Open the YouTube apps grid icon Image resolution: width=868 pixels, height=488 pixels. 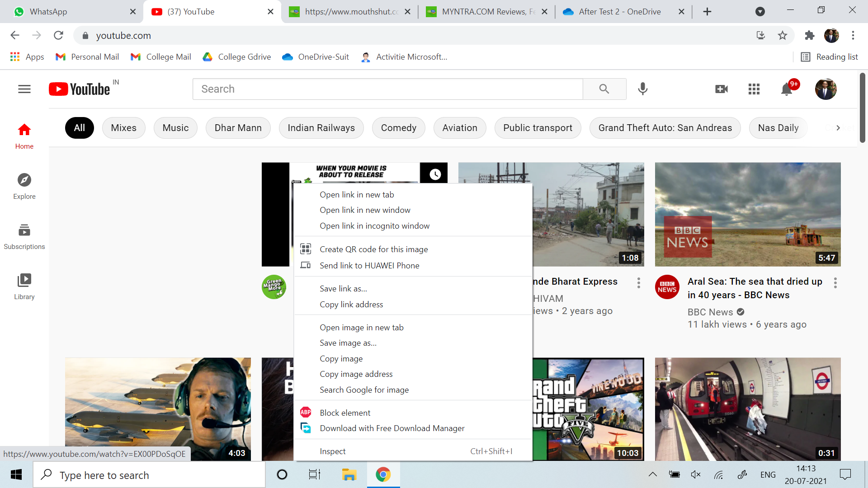[x=754, y=89]
